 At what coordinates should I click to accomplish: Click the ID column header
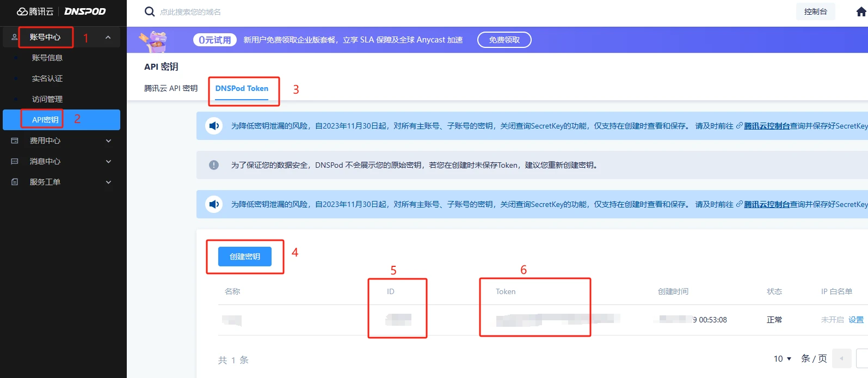(391, 291)
